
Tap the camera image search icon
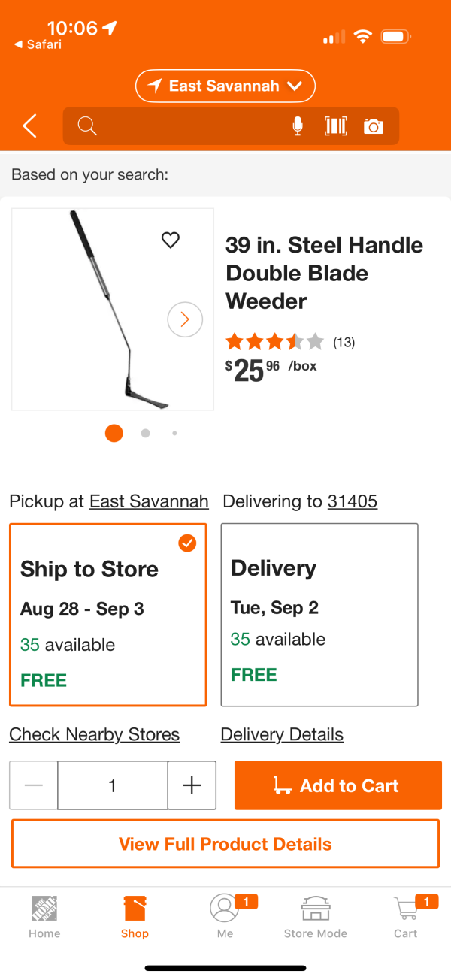coord(374,126)
